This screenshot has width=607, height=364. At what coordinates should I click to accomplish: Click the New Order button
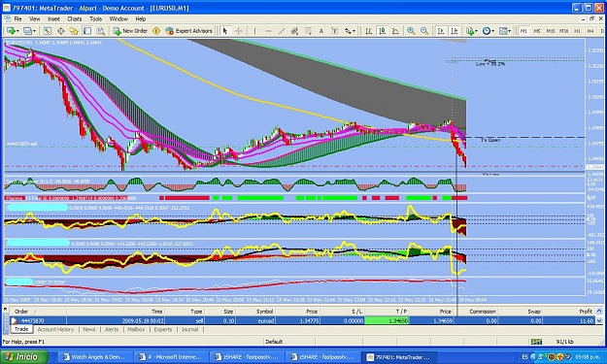pos(130,31)
